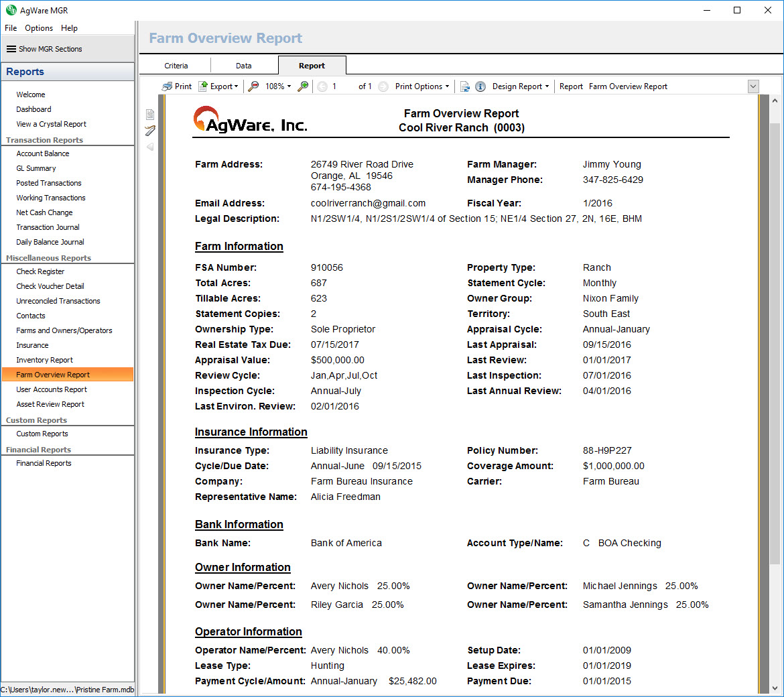The height and width of the screenshot is (697, 784).
Task: Click the report vertical scrollbar down arrow
Action: click(x=775, y=688)
